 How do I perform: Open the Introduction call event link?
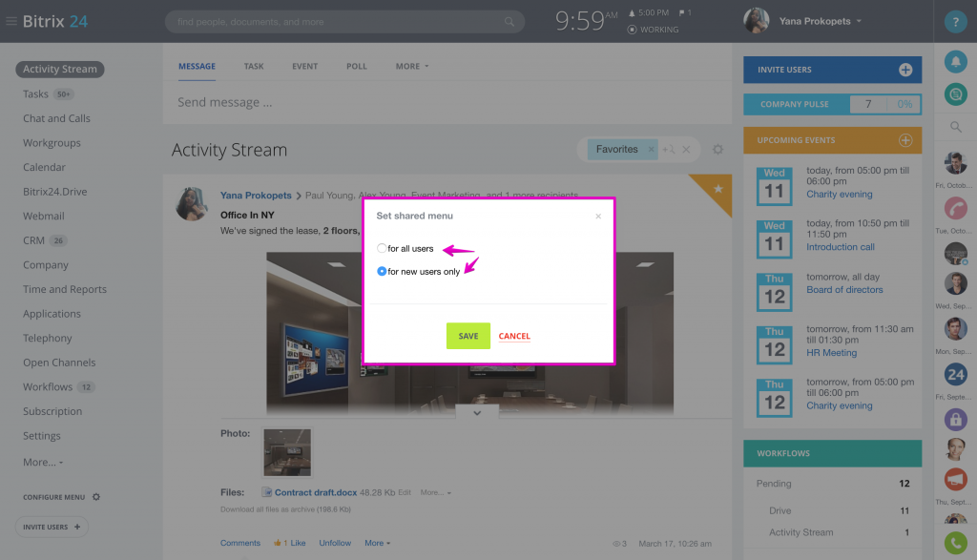point(840,247)
